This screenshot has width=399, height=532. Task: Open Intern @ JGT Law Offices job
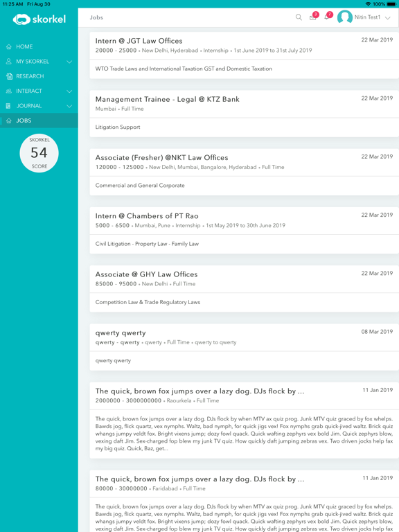click(139, 41)
